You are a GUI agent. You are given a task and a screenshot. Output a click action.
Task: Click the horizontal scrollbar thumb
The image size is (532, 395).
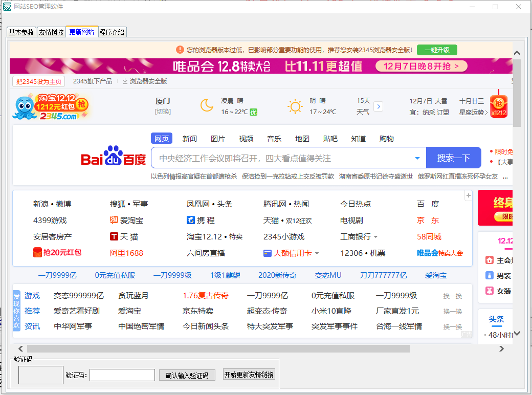pyautogui.click(x=218, y=349)
